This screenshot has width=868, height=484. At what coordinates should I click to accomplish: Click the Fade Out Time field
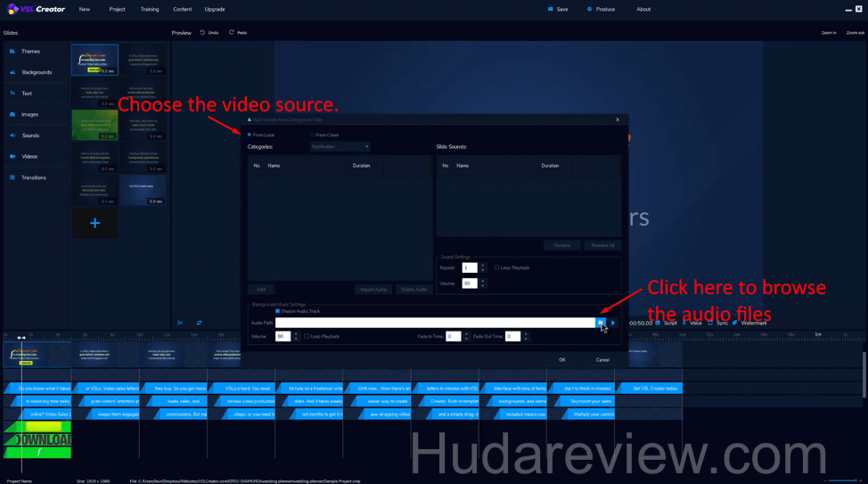point(512,337)
